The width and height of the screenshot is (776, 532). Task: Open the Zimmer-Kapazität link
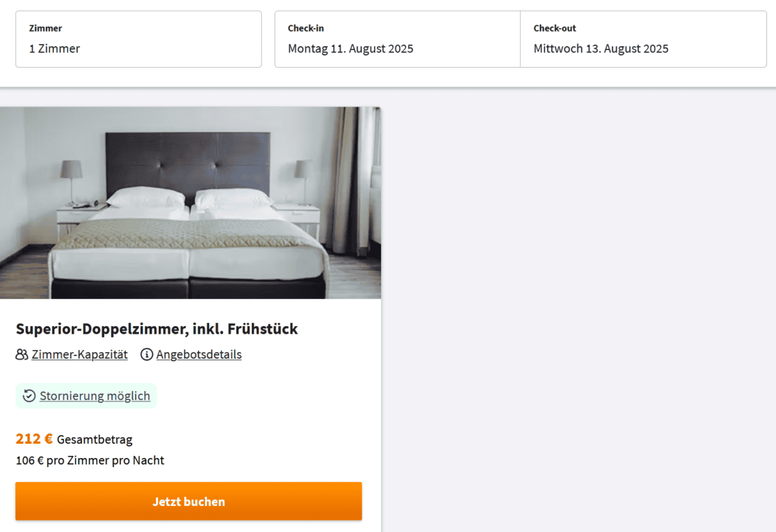[80, 354]
